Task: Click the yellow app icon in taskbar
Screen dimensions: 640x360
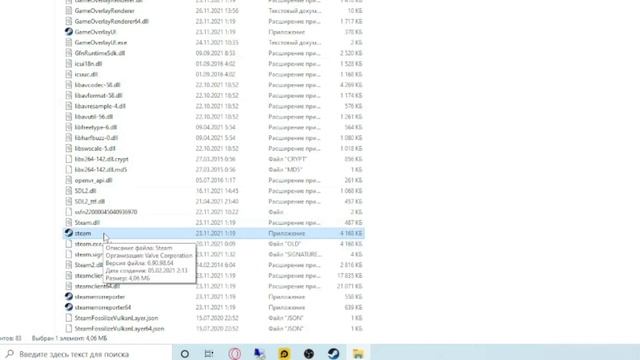Action: click(284, 353)
